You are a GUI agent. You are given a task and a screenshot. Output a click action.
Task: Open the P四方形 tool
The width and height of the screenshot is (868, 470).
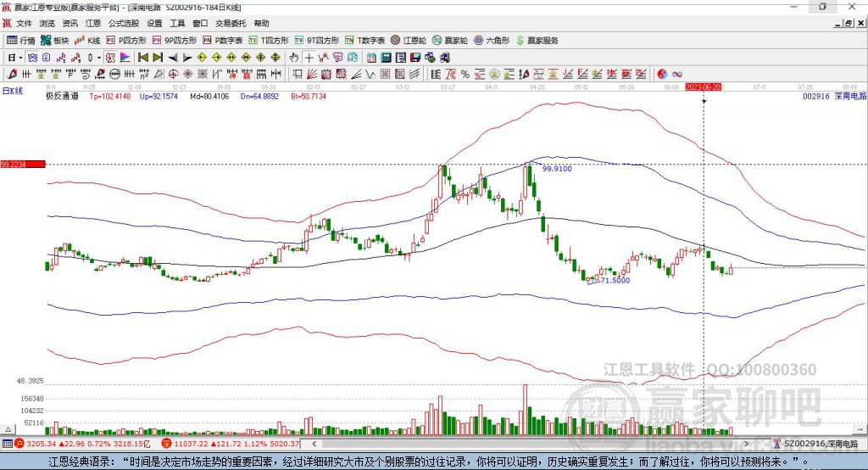click(126, 41)
